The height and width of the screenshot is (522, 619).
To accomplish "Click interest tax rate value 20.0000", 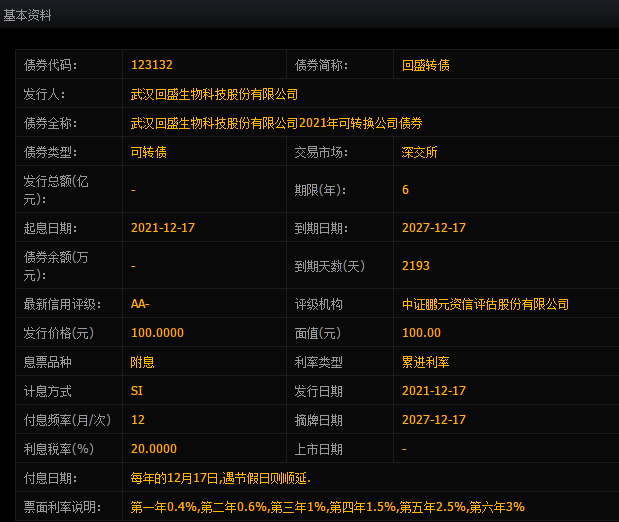I will tap(154, 449).
